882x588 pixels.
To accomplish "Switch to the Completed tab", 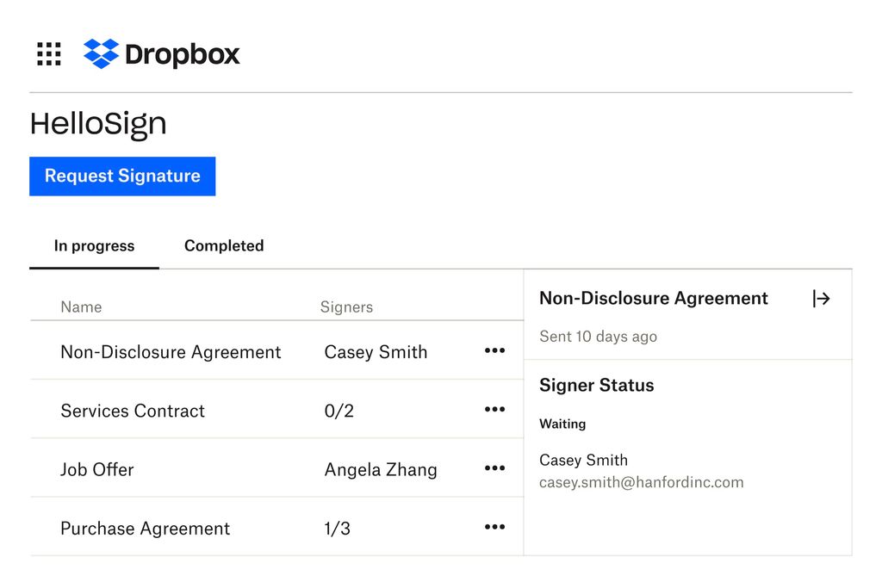I will click(x=223, y=245).
